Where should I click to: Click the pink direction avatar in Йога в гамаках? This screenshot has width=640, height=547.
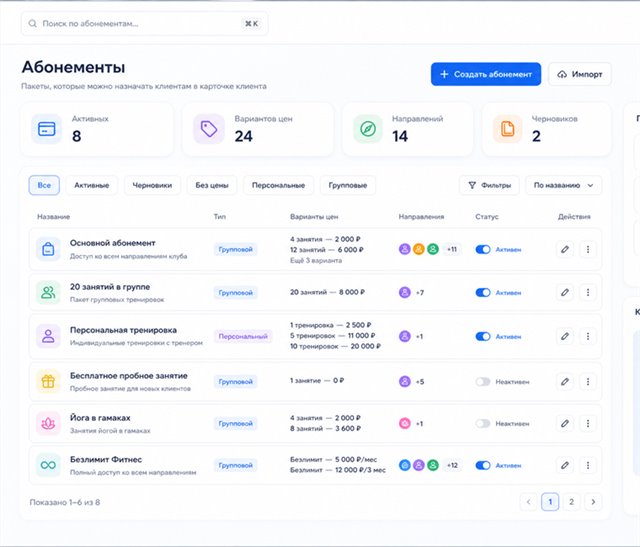[404, 423]
